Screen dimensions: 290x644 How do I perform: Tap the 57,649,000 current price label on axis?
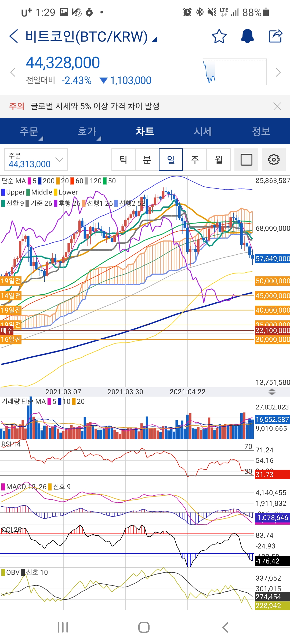[x=273, y=259]
